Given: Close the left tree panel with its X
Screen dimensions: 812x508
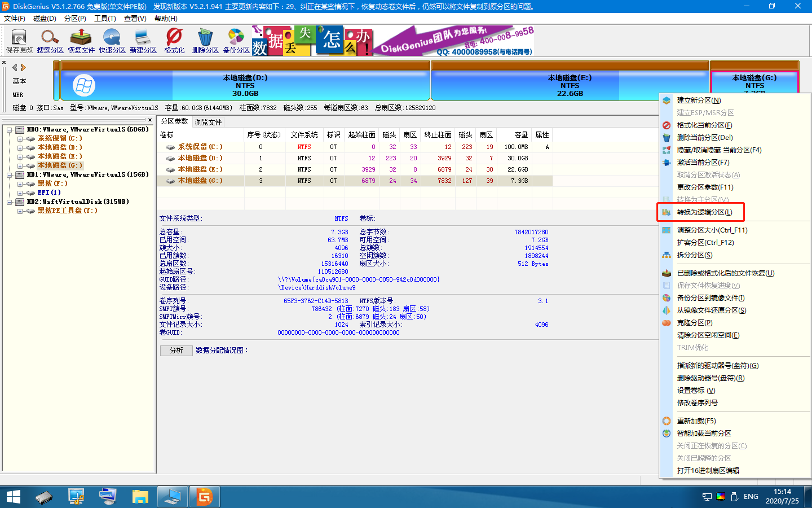Looking at the screenshot, I should [x=150, y=120].
